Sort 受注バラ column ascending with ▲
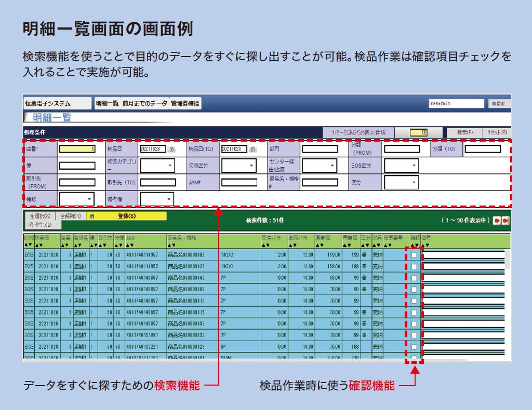The width and height of the screenshot is (532, 410). tap(263, 245)
